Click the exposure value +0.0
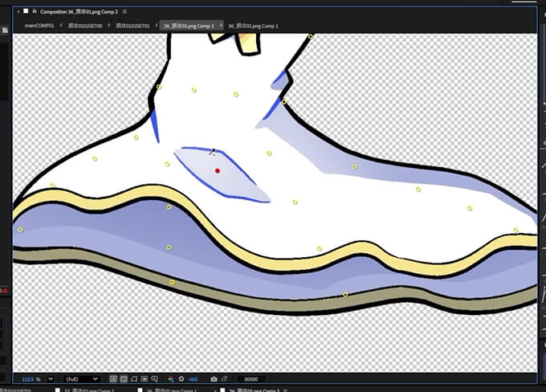This screenshot has width=546, height=392. coord(193,378)
